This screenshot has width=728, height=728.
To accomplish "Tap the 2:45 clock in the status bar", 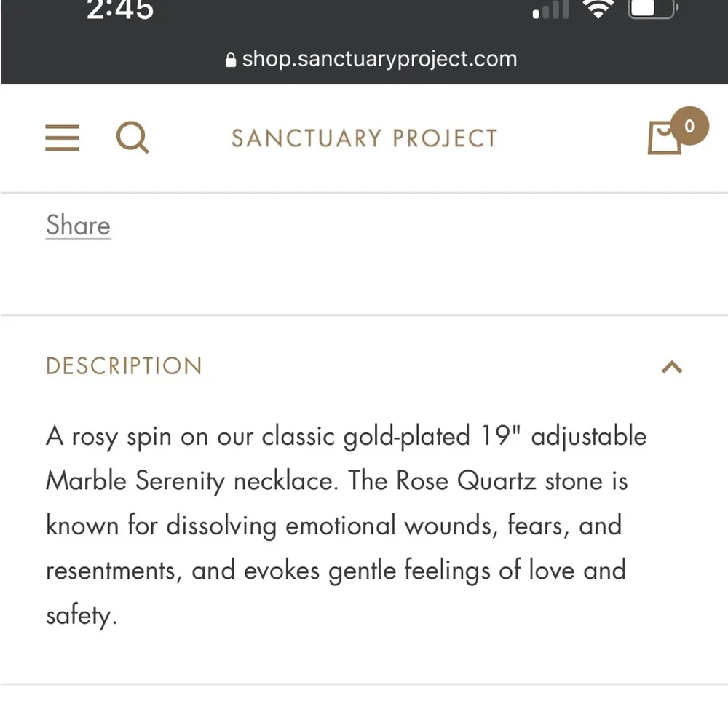I will 120,11.
